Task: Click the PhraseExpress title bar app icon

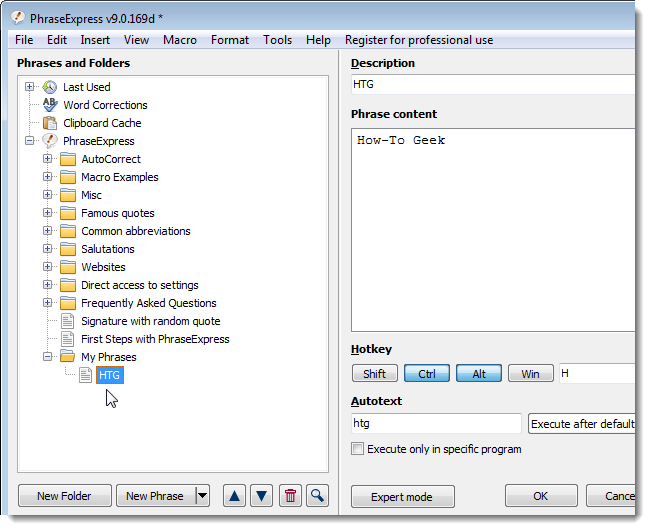Action: click(x=18, y=18)
